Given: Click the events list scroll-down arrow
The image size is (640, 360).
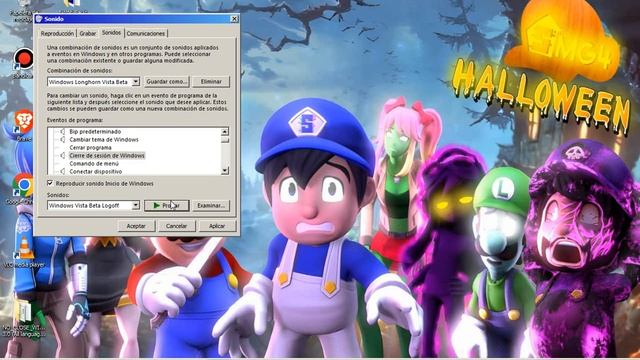Looking at the screenshot, I should pyautogui.click(x=225, y=171).
